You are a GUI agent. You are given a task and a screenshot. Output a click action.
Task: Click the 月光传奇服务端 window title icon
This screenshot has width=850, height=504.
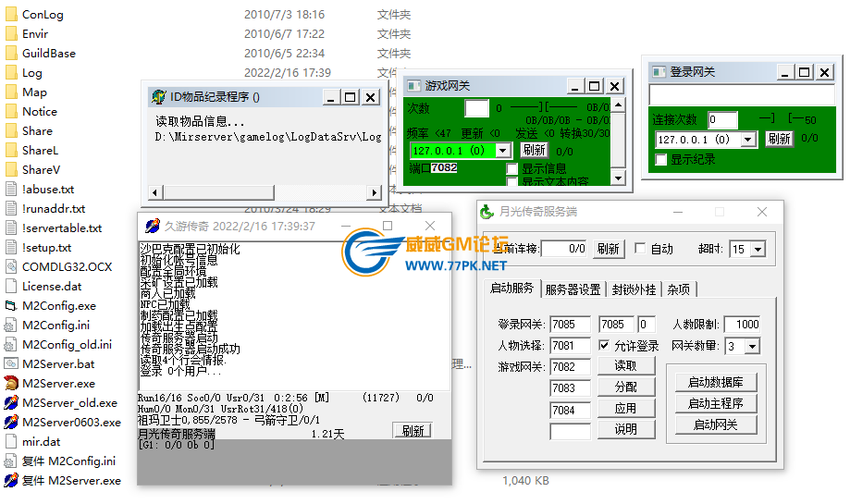(x=487, y=212)
